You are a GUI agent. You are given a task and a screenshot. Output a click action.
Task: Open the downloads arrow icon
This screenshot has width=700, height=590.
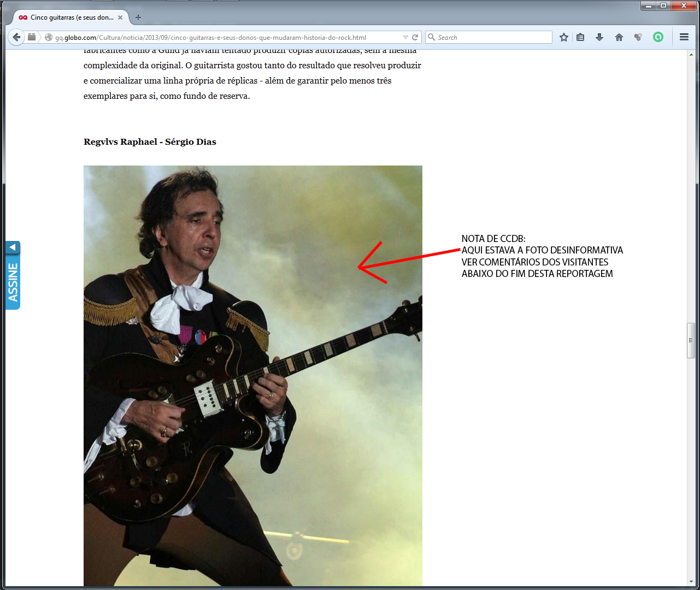coord(599,37)
